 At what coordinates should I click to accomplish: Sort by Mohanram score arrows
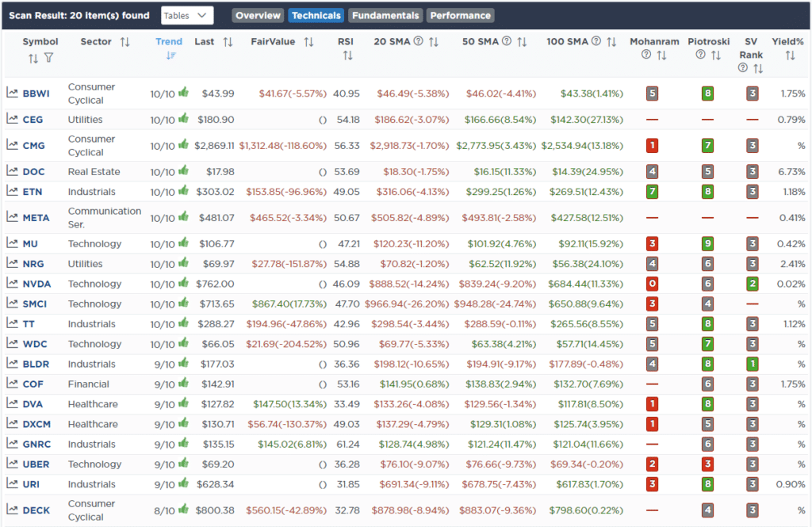(661, 55)
